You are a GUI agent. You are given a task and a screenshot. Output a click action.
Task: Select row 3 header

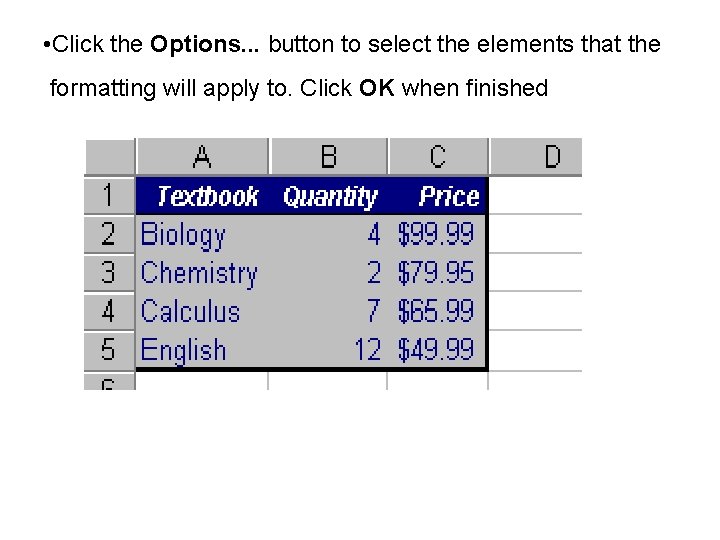[x=108, y=272]
